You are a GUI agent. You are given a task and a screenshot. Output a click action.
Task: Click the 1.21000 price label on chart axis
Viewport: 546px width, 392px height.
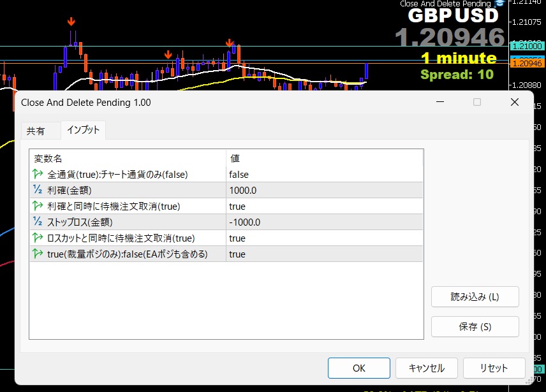point(528,46)
